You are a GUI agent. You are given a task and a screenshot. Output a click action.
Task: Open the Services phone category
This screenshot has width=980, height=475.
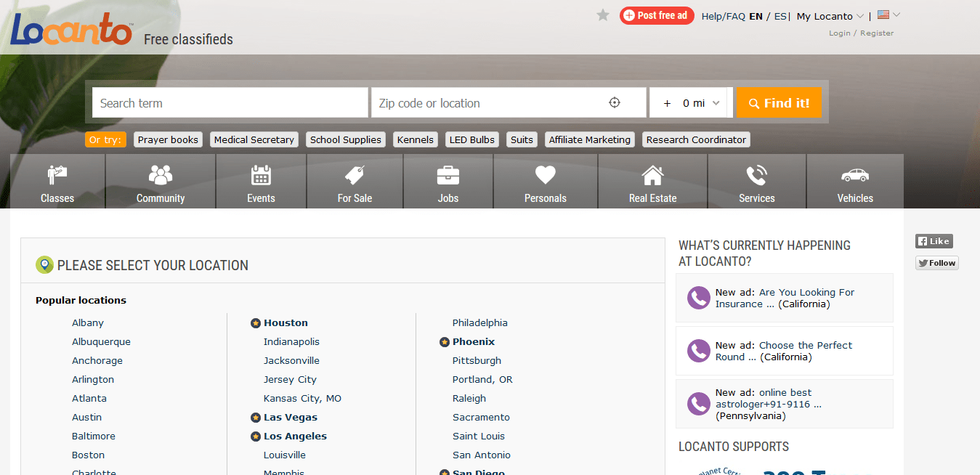coord(756,182)
